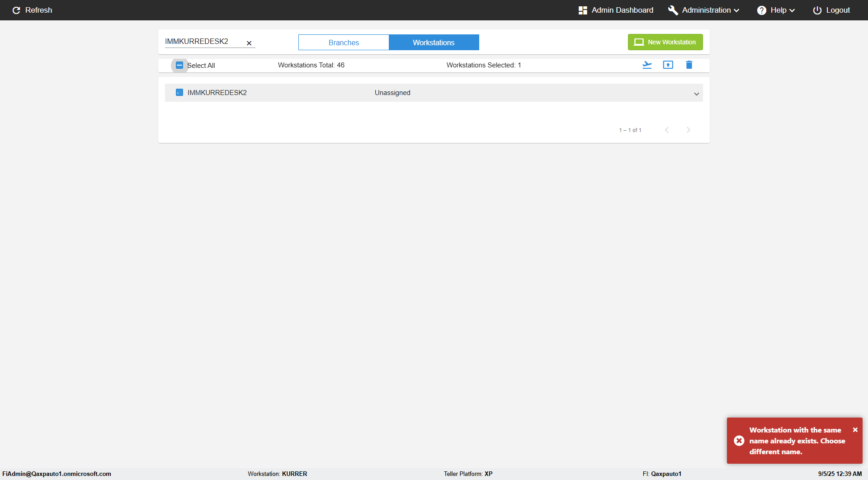Viewport: 868px width, 480px height.
Task: Click the IMMKURREDESK2 workstation name
Action: 217,93
